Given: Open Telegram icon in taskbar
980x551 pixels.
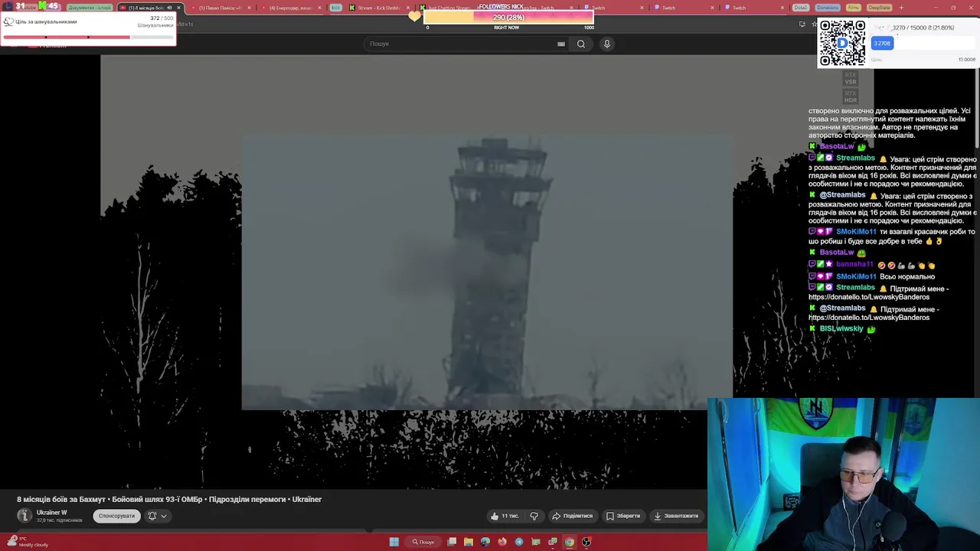Looking at the screenshot, I should [x=519, y=542].
